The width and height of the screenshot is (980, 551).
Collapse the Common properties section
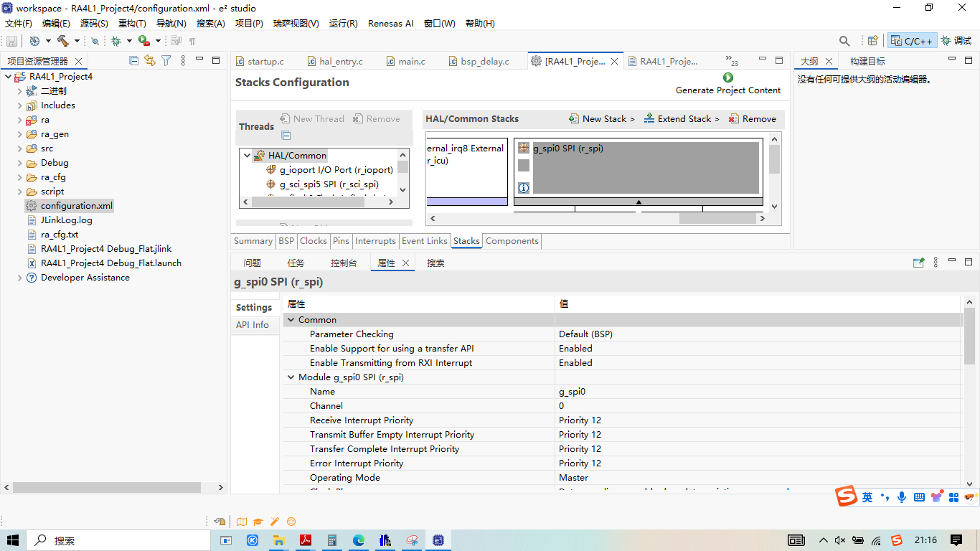pos(291,320)
